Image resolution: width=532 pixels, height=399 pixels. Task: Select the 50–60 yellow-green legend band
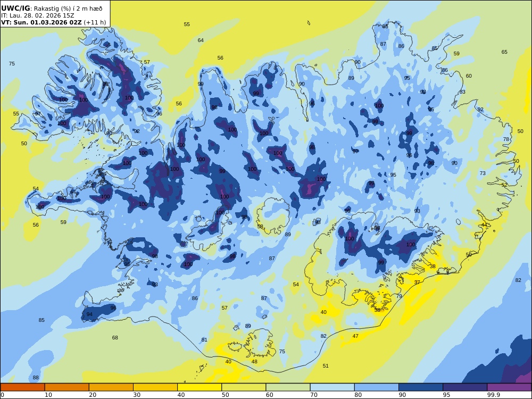point(244,387)
